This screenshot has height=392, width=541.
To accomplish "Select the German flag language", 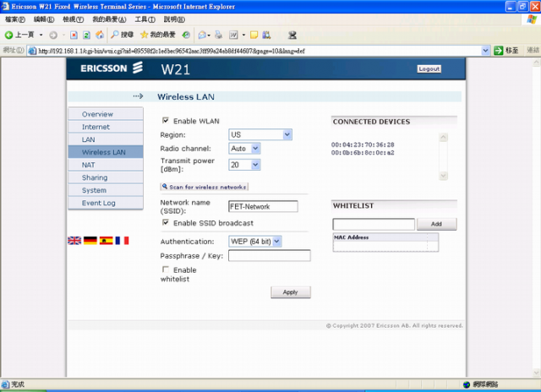I will pyautogui.click(x=90, y=240).
